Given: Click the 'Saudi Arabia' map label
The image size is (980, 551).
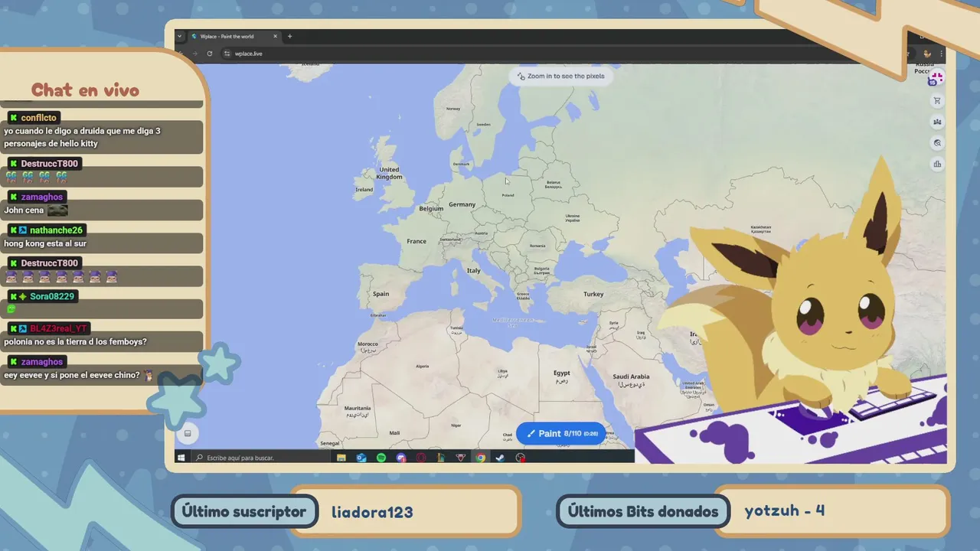Looking at the screenshot, I should (x=631, y=377).
